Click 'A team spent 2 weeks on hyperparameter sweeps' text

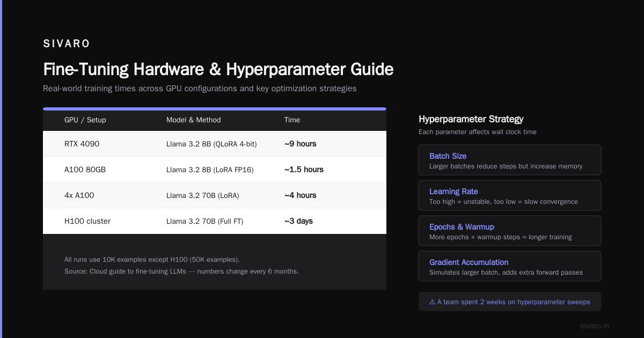[514, 302]
